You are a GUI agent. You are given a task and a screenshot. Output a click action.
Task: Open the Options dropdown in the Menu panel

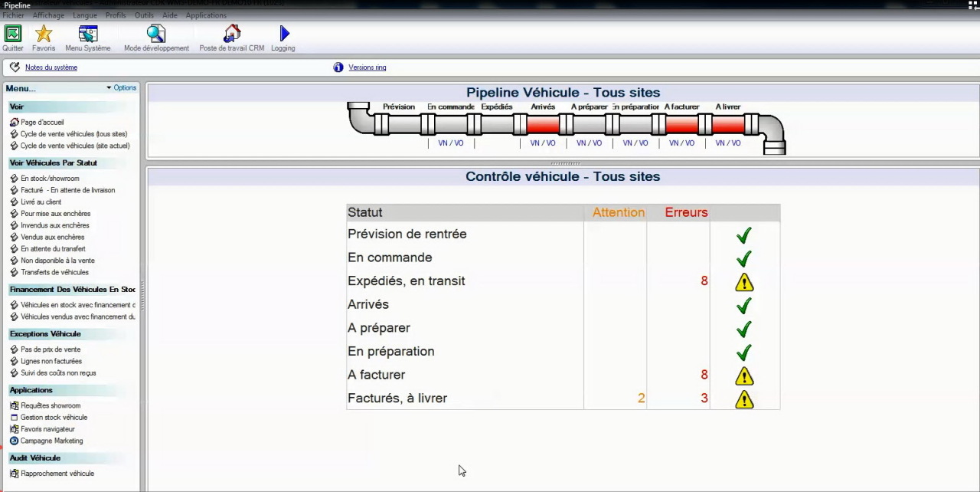click(120, 87)
